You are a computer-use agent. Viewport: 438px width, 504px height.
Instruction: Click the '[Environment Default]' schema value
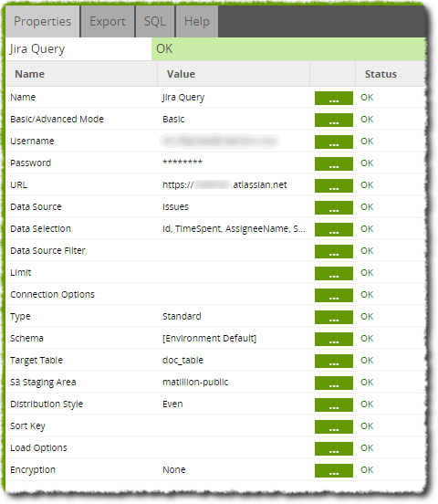pyautogui.click(x=210, y=338)
